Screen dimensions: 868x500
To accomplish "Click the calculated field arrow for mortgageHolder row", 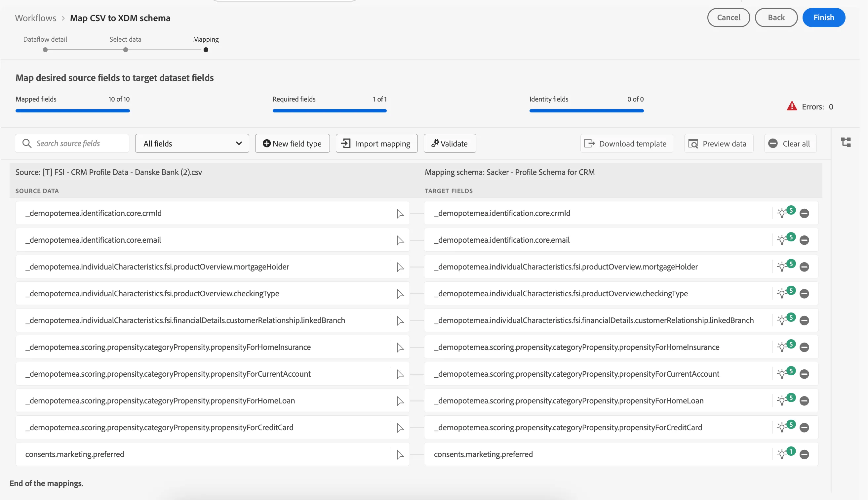I will [400, 267].
